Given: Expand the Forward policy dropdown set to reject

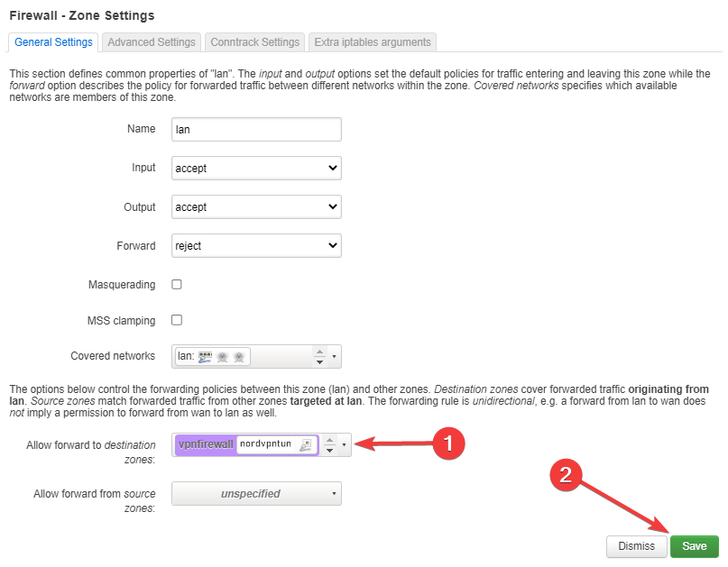Looking at the screenshot, I should [x=256, y=245].
